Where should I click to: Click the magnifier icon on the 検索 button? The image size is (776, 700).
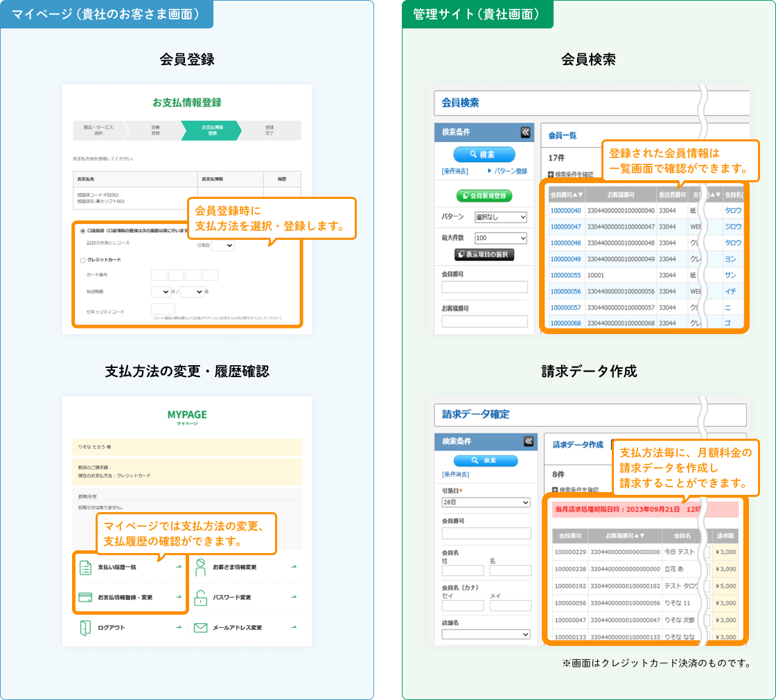tap(472, 155)
